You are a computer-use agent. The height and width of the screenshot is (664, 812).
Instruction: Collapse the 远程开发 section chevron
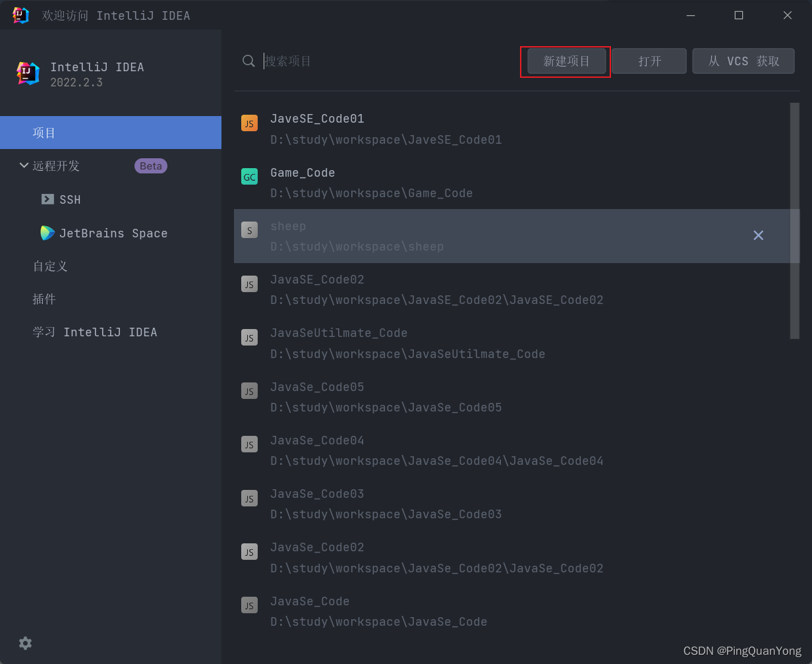pos(24,166)
